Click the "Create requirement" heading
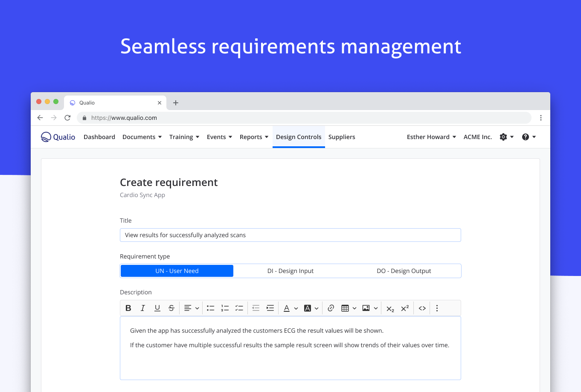The image size is (581, 392). coord(169,183)
